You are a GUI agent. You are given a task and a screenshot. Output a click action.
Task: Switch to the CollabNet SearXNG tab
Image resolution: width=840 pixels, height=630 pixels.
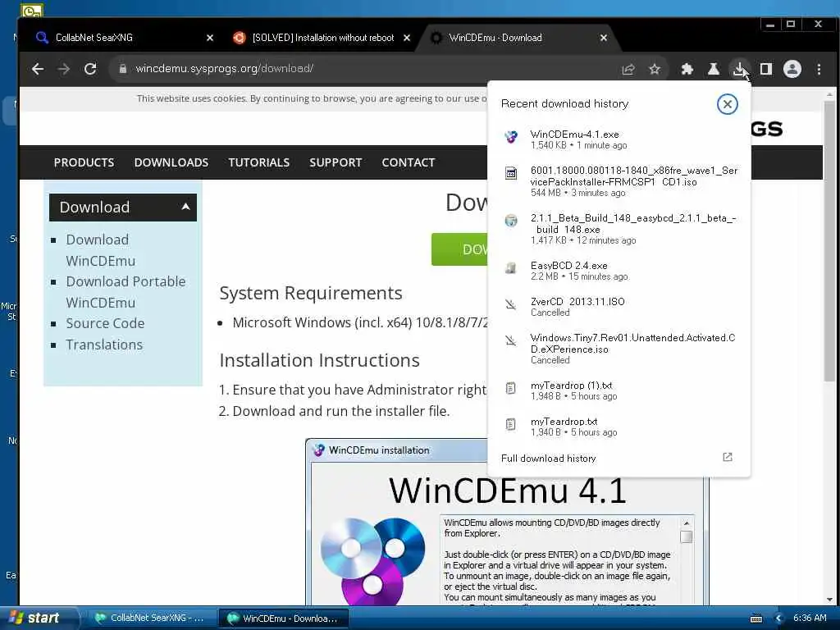click(x=126, y=38)
